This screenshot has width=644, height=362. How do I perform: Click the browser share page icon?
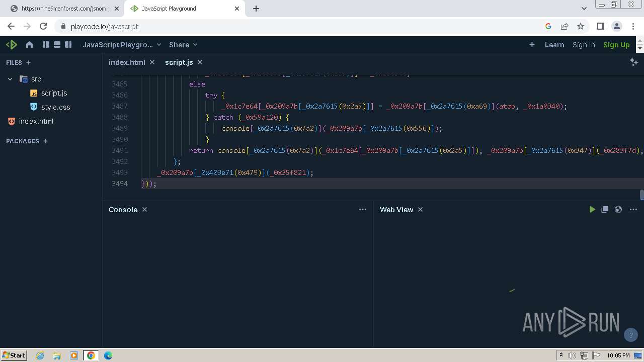[565, 26]
